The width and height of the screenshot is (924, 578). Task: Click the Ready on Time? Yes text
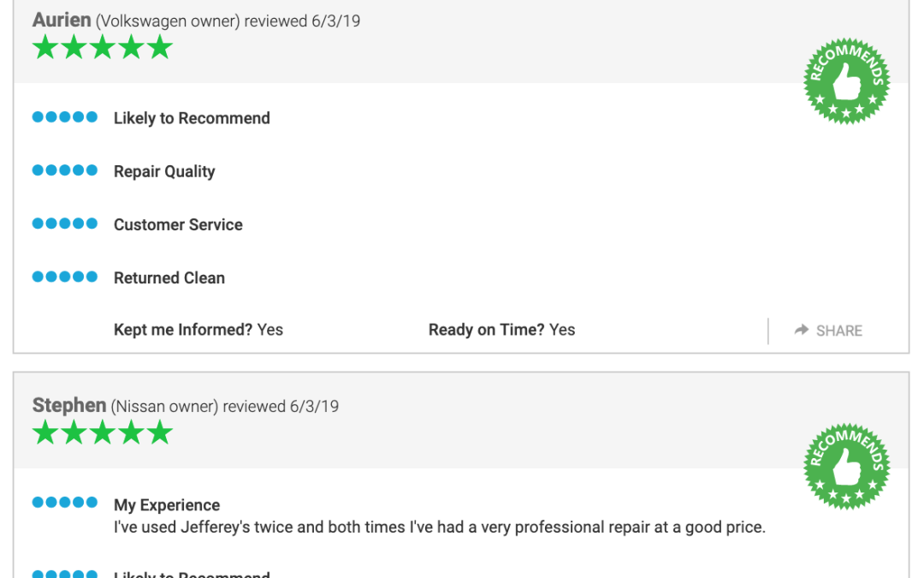(502, 330)
